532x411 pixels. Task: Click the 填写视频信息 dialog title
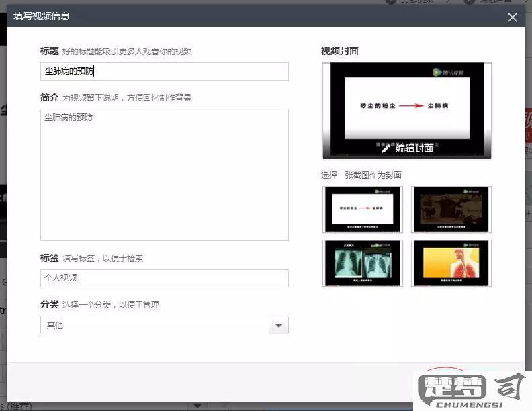click(x=42, y=16)
